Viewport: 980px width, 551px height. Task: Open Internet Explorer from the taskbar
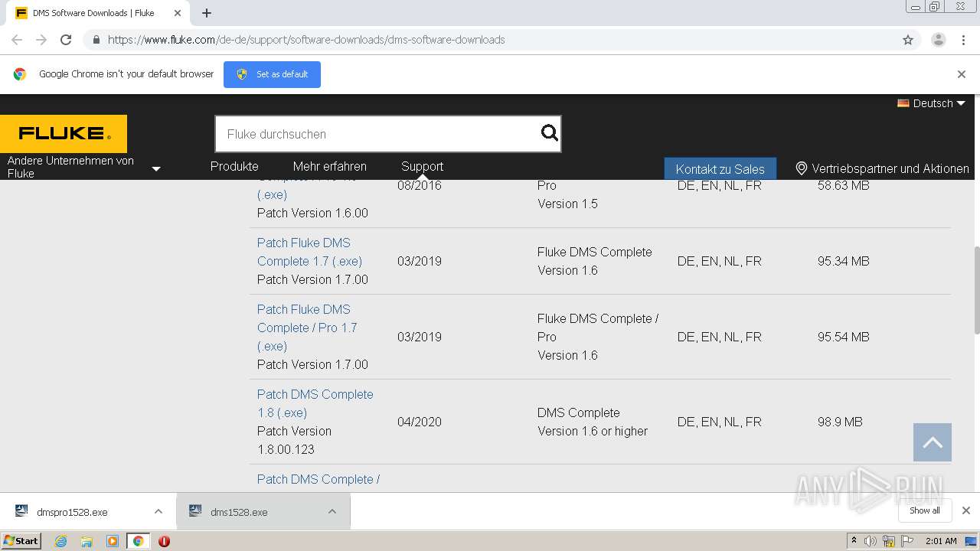pos(60,541)
